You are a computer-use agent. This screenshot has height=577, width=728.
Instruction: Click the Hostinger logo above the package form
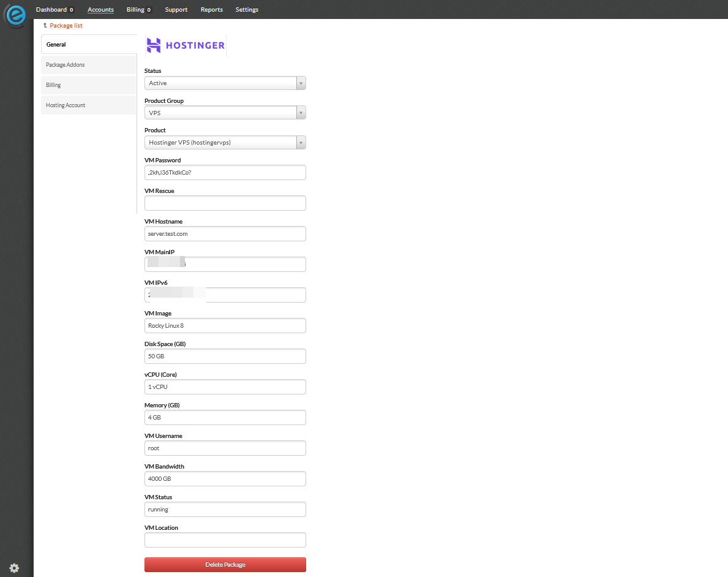click(x=185, y=45)
